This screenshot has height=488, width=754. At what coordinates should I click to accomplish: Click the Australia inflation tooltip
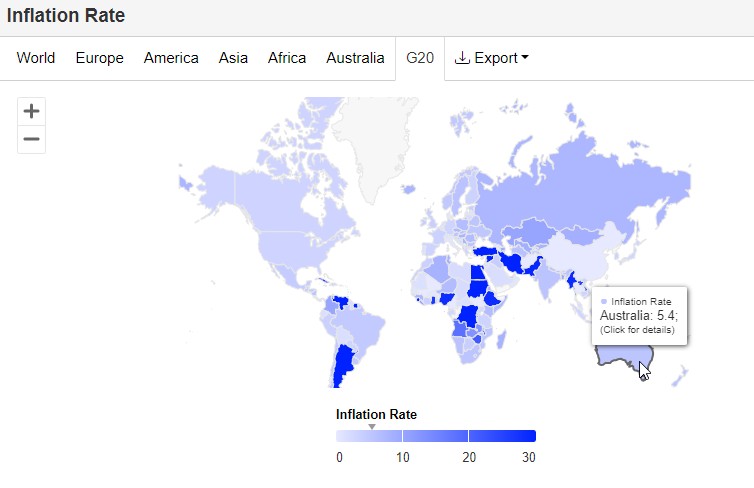click(x=639, y=315)
